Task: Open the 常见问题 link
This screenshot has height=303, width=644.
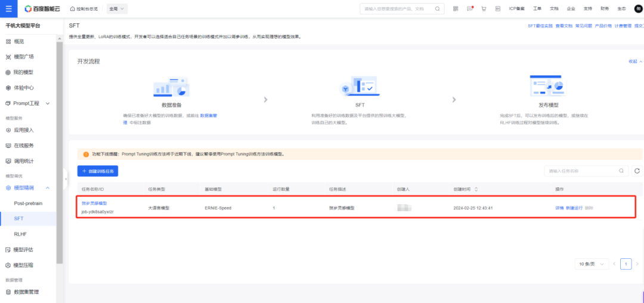Action: (584, 26)
